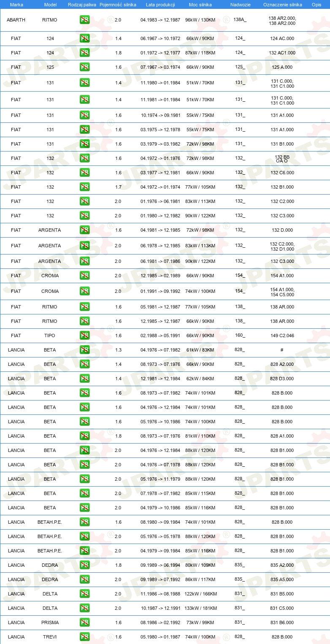Click production years 01.1991 -> 09.1992
This screenshot has height=644, width=330.
(x=160, y=291)
